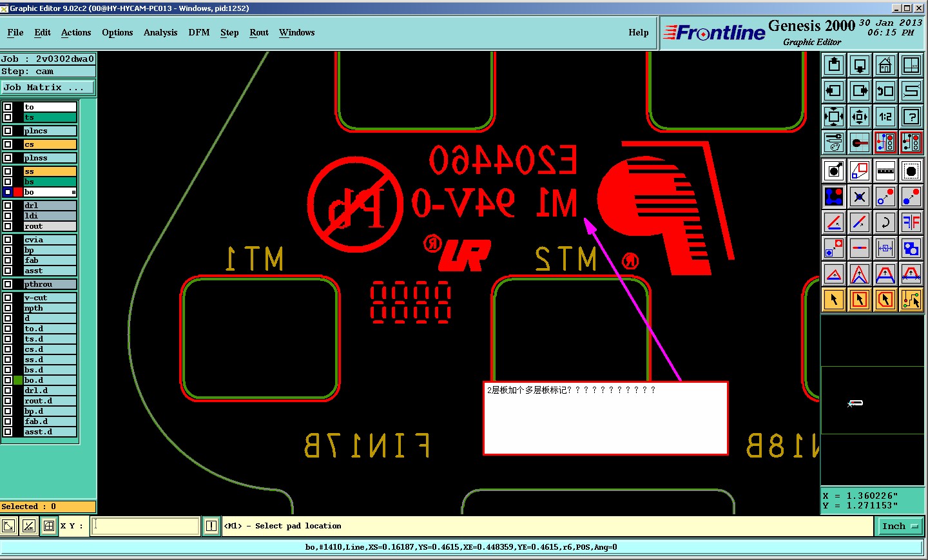
Task: Open the Edit menu
Action: pos(43,32)
